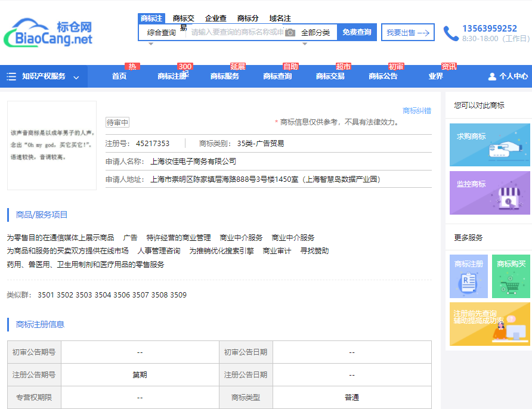Click the 商业审计 service item
The height and width of the screenshot is (409, 532).
point(277,251)
